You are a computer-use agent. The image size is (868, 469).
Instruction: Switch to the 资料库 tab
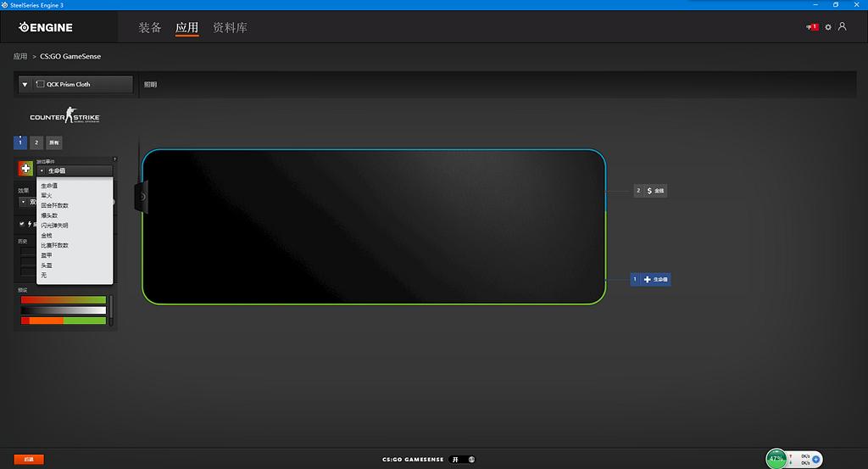(x=230, y=27)
